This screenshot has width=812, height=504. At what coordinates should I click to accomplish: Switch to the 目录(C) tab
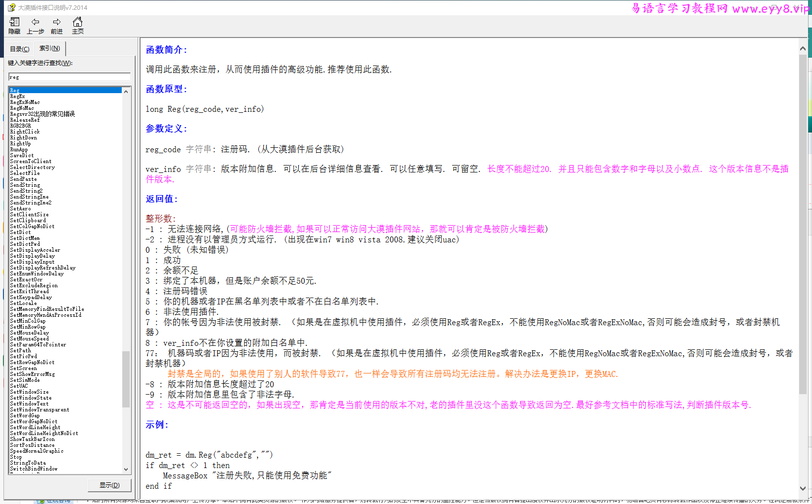tap(20, 49)
